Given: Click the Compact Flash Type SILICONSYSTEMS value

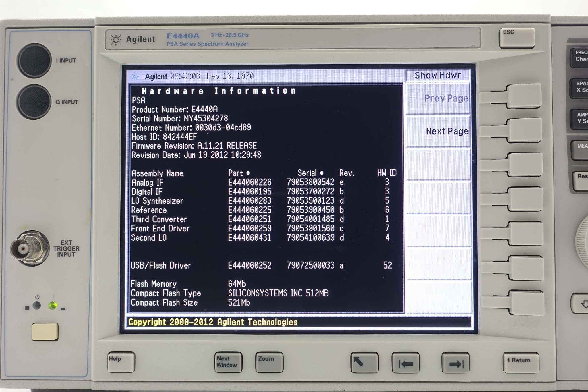Looking at the screenshot, I should click(278, 293).
